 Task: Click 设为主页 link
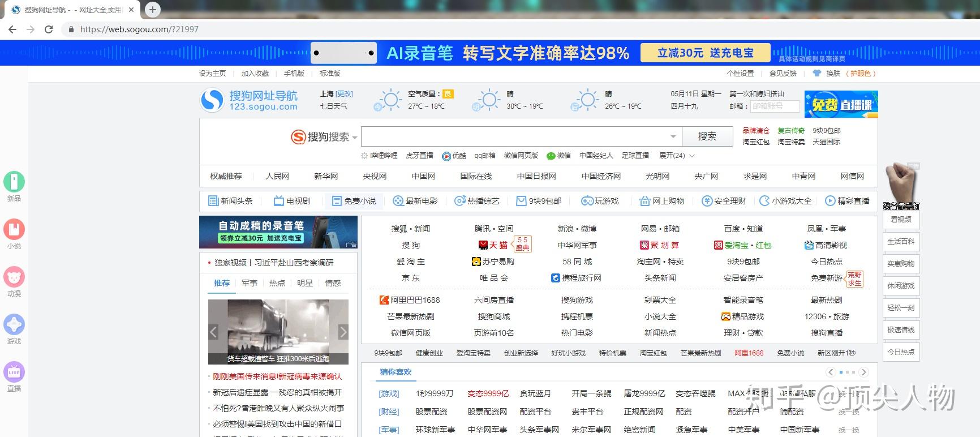coord(212,74)
